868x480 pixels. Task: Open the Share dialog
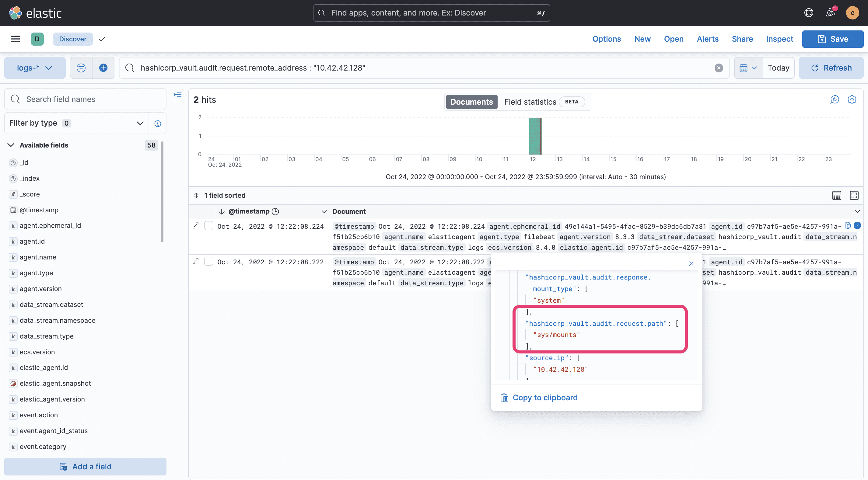click(742, 39)
